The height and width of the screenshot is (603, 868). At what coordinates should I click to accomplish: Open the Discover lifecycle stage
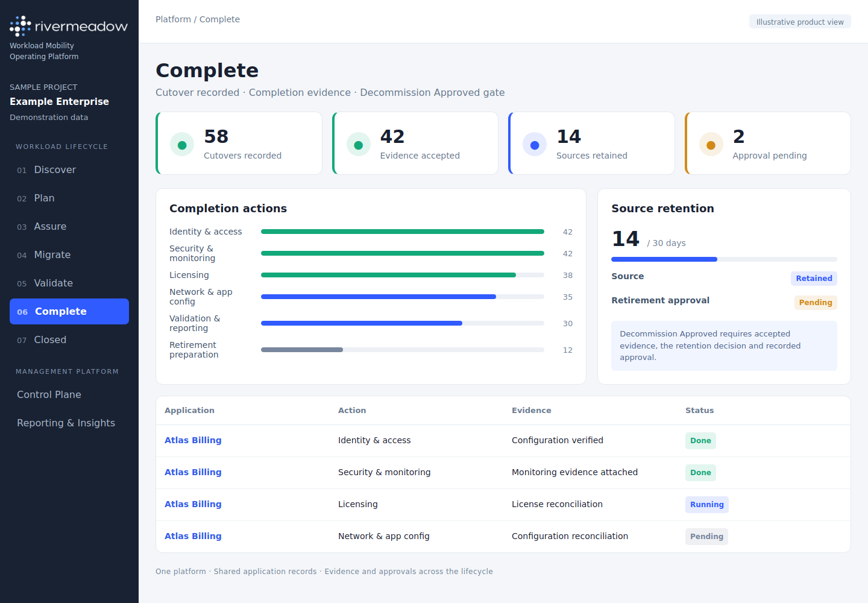[69, 170]
